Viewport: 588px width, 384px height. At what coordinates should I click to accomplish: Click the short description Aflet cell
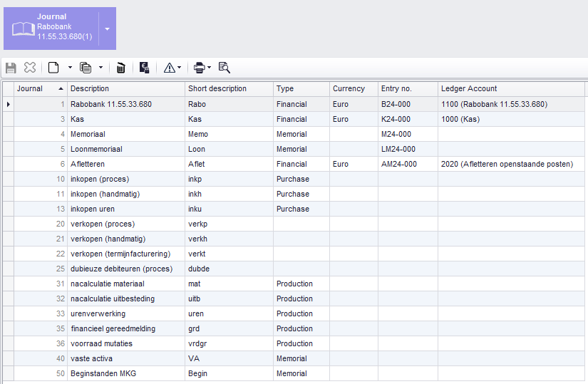[229, 165]
